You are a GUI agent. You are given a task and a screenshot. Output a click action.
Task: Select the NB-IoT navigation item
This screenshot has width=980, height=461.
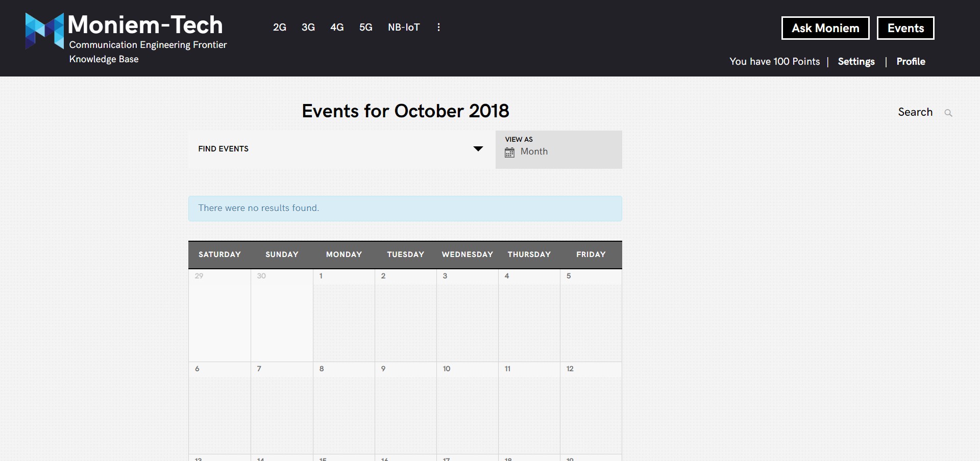[x=404, y=28]
